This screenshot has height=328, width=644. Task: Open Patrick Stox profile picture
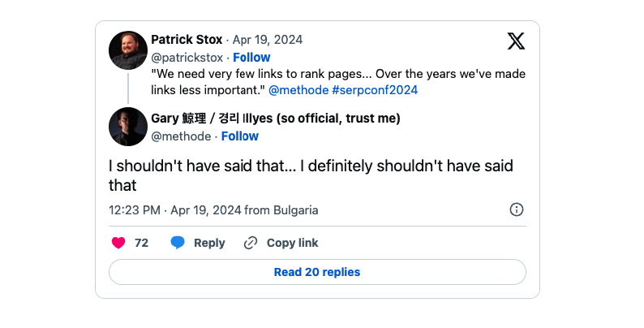point(128,50)
